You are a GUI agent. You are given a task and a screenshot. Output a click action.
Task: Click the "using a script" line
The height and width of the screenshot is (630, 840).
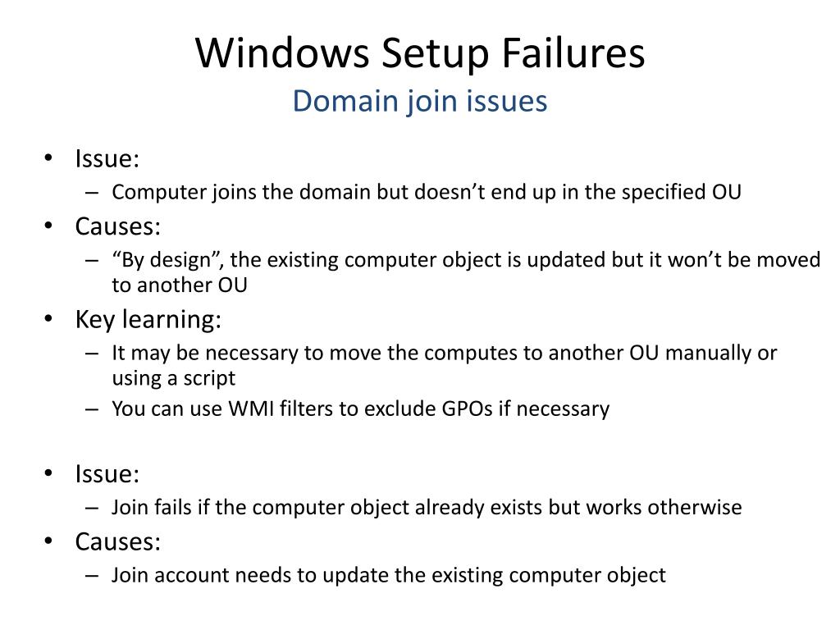click(x=174, y=378)
